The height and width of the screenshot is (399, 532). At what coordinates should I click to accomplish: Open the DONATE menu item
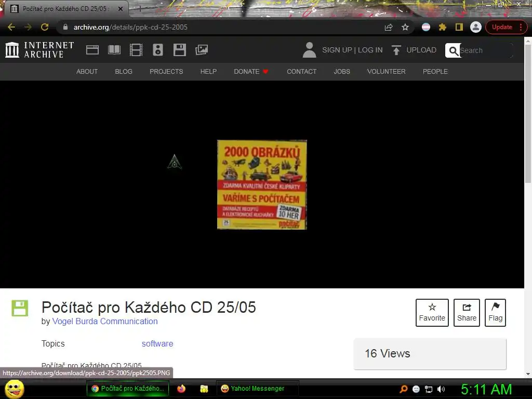coord(251,72)
